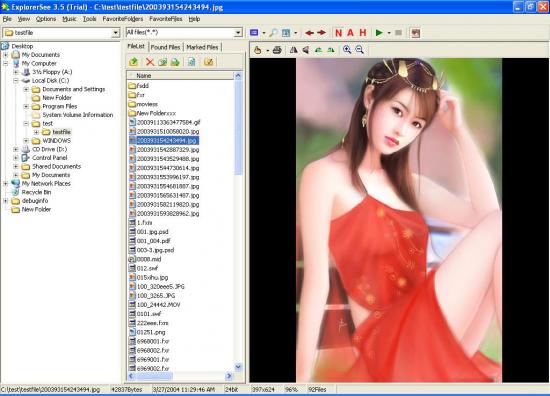
Task: Open the File menu
Action: pyautogui.click(x=7, y=19)
